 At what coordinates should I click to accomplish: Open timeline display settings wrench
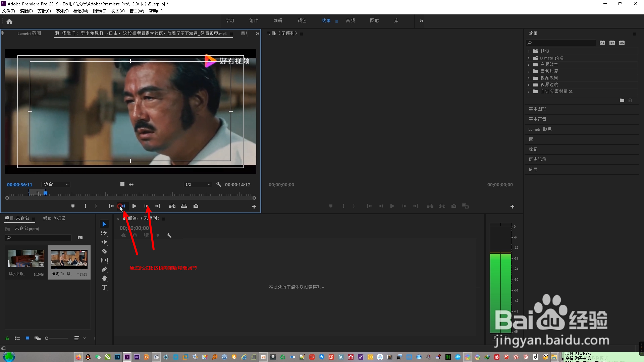[169, 236]
